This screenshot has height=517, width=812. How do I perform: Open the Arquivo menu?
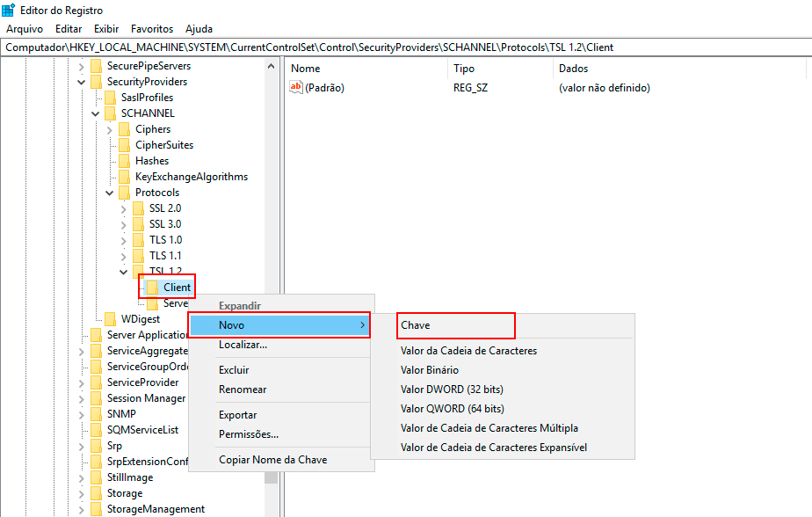[x=25, y=29]
